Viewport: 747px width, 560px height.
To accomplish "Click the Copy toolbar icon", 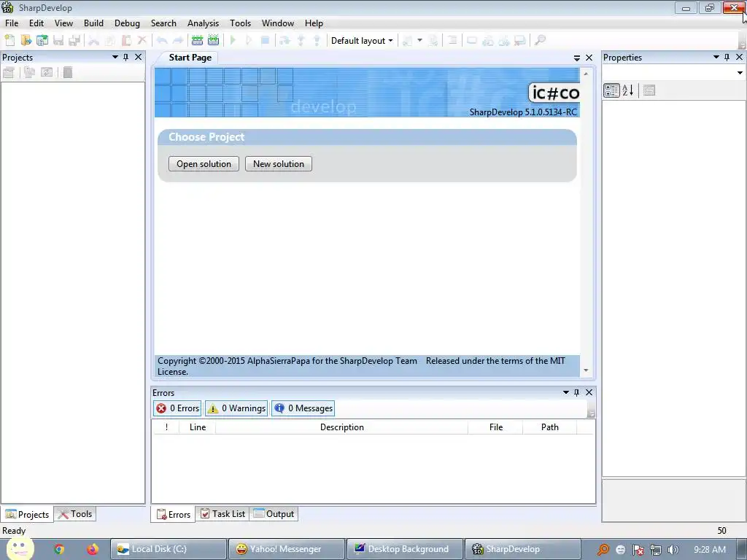I will tap(110, 41).
